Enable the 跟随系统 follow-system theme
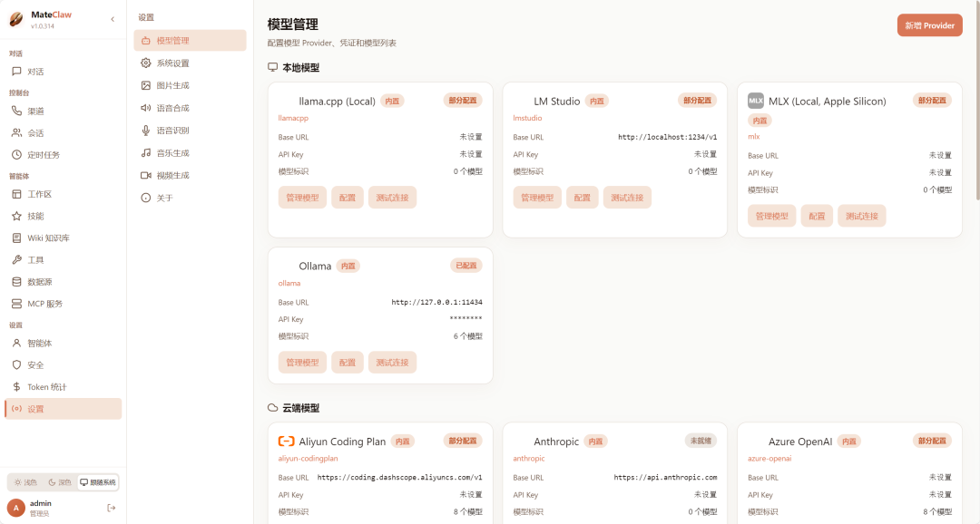 point(96,482)
